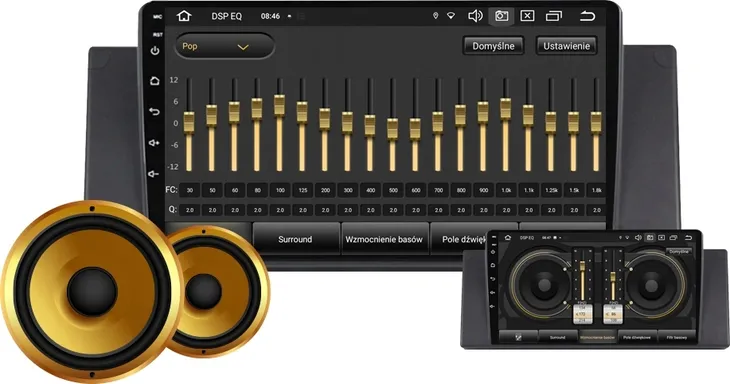
Task: Open recent apps via the overlapping windows icon
Action: (554, 16)
